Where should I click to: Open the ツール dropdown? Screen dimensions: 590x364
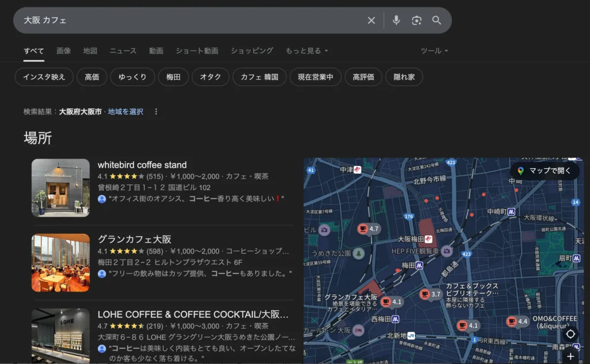(434, 51)
